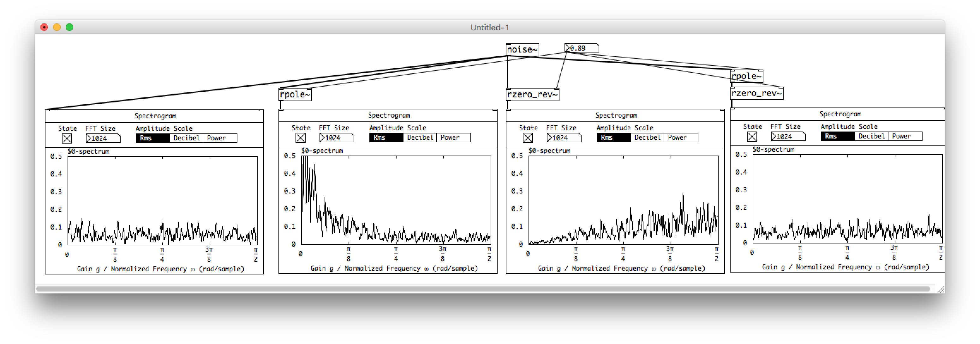The height and width of the screenshot is (344, 980).
Task: Select the noise~ object box
Action: [522, 50]
